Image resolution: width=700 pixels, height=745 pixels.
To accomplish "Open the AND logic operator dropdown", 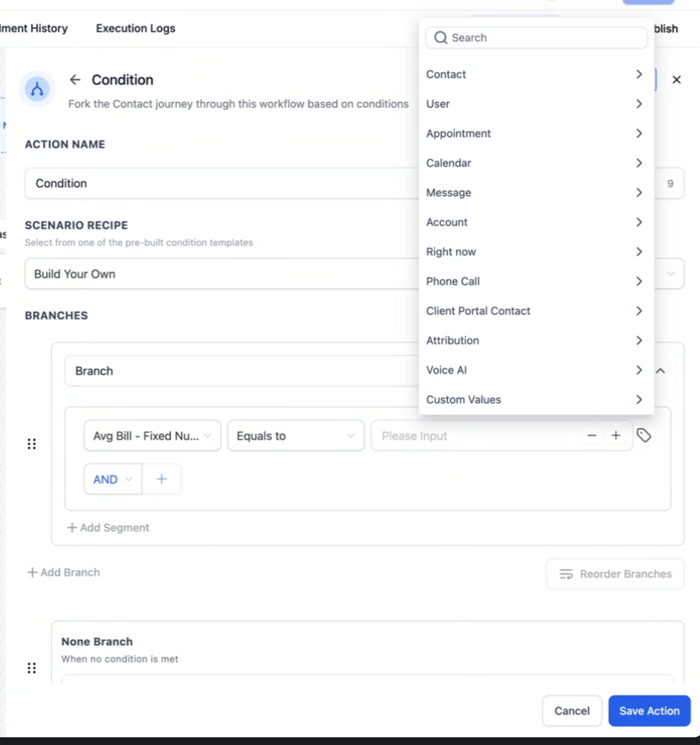I will 113,479.
